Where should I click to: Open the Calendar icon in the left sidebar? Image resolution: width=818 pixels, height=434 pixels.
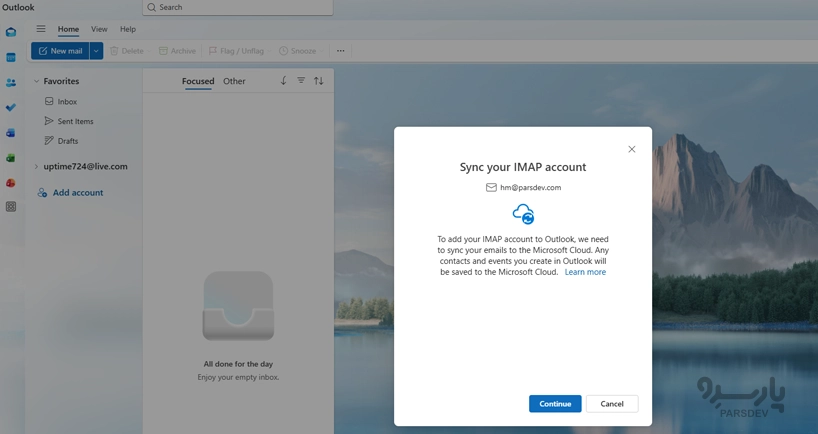tap(11, 58)
